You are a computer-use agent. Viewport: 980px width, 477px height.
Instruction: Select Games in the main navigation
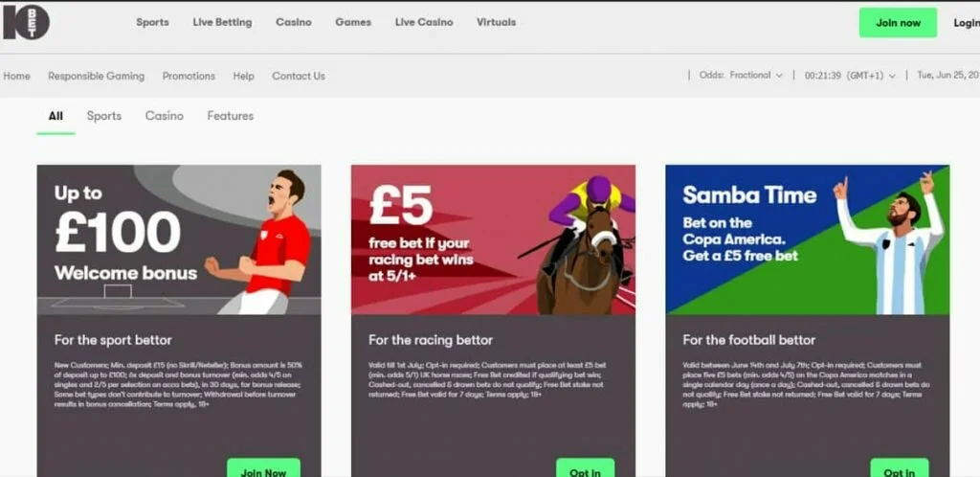pos(353,22)
